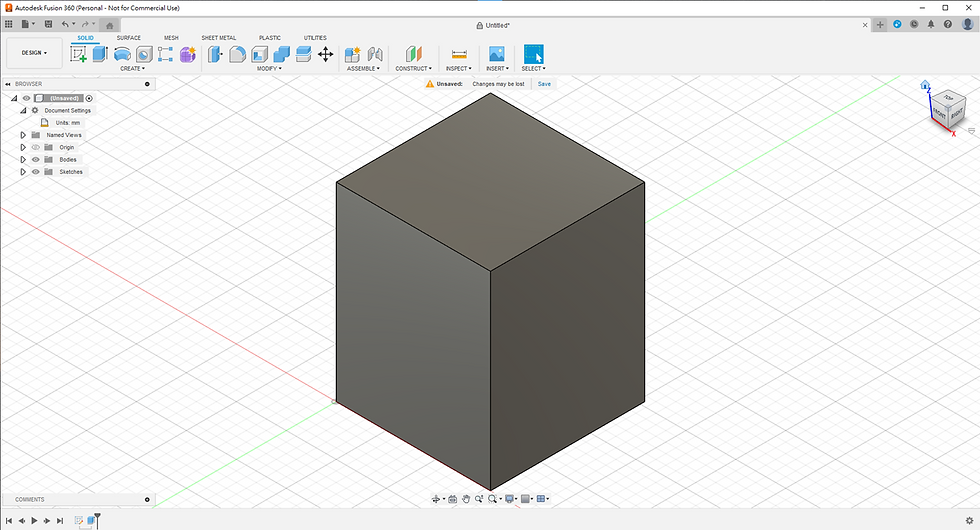This screenshot has height=530, width=980.
Task: Select the Shell tool
Action: (x=259, y=54)
